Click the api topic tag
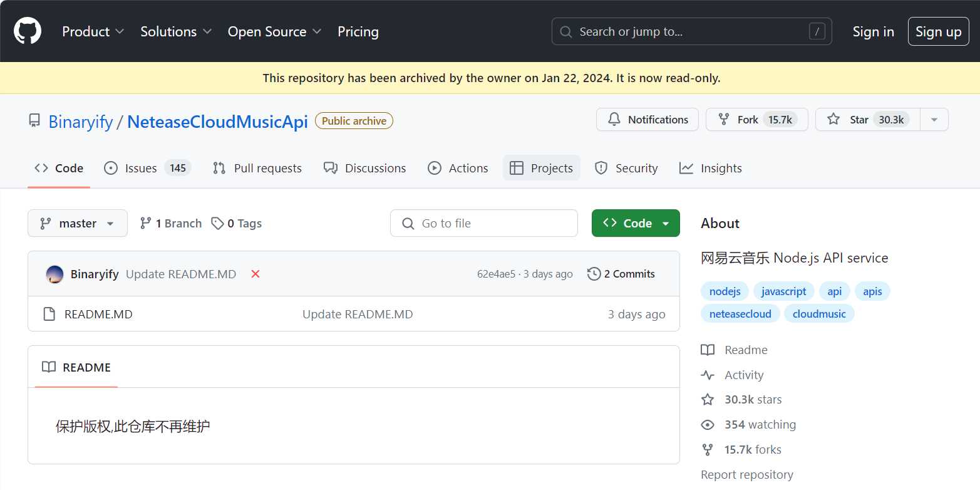The width and height of the screenshot is (980, 490). point(835,291)
